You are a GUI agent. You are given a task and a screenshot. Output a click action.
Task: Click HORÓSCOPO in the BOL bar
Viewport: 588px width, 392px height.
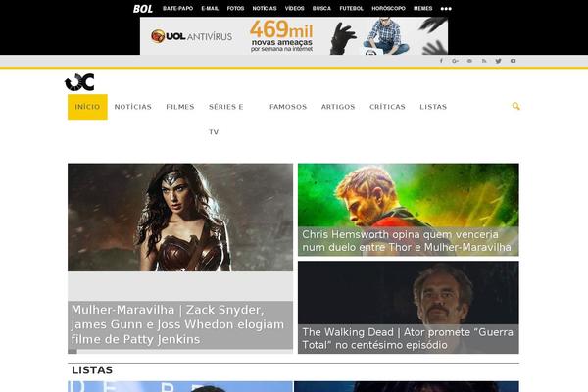388,8
